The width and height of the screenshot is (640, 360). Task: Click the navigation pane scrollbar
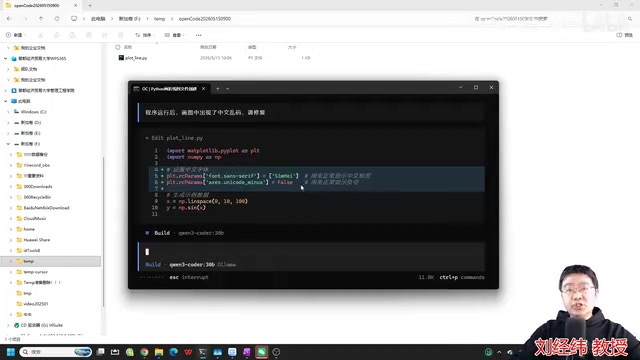tap(103, 231)
